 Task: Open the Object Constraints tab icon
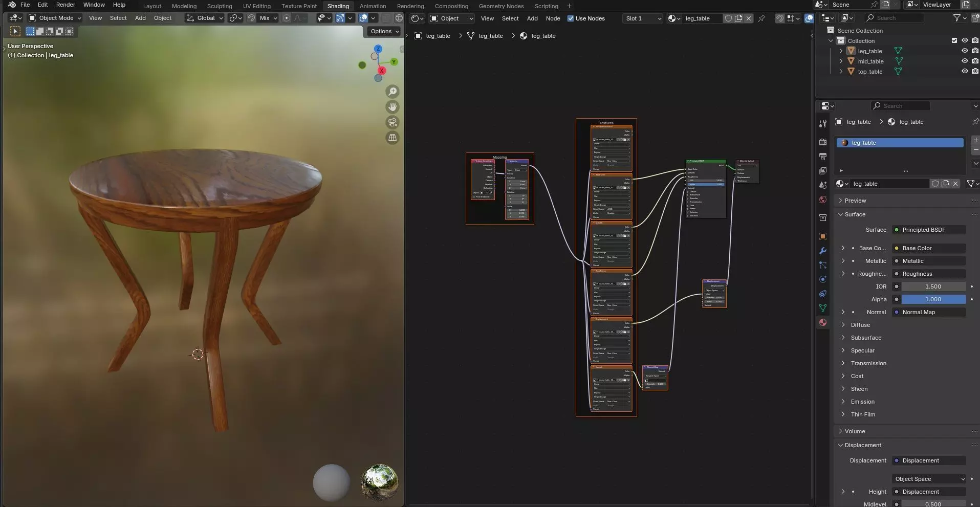pyautogui.click(x=822, y=294)
